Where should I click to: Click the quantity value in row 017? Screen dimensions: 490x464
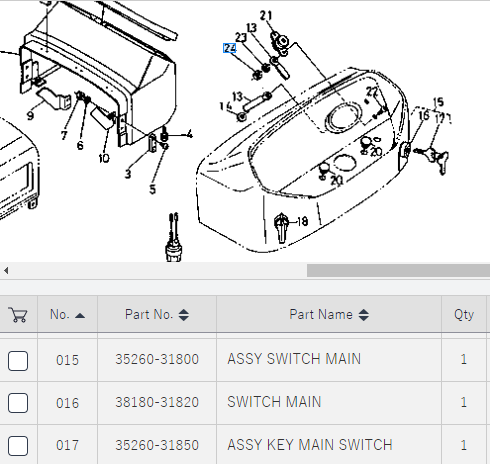pyautogui.click(x=463, y=445)
